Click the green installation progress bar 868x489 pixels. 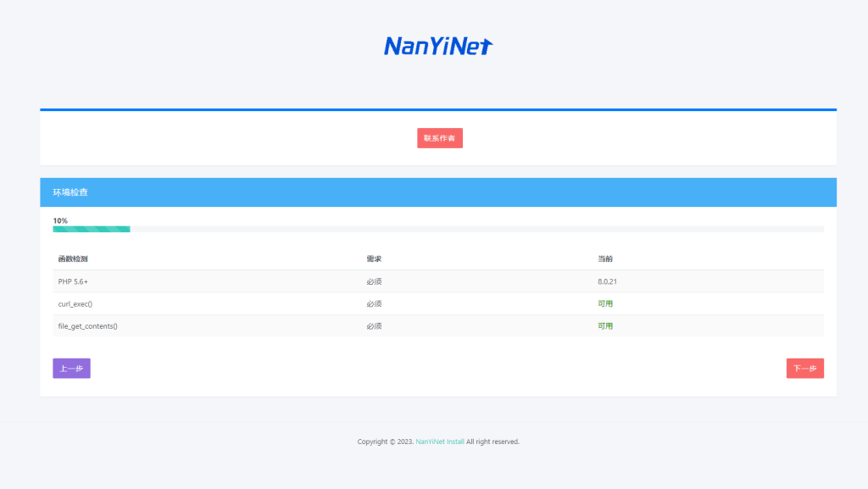92,229
